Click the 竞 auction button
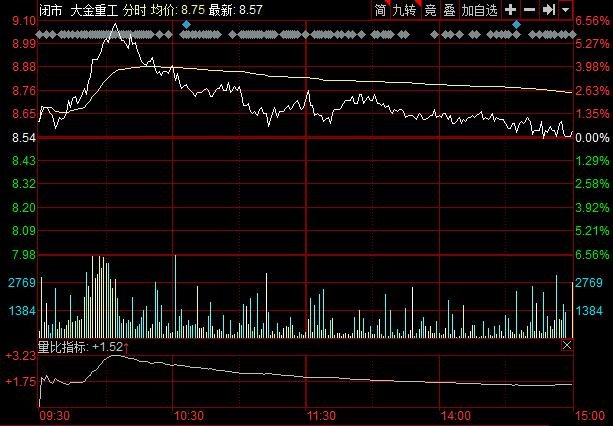 click(430, 10)
